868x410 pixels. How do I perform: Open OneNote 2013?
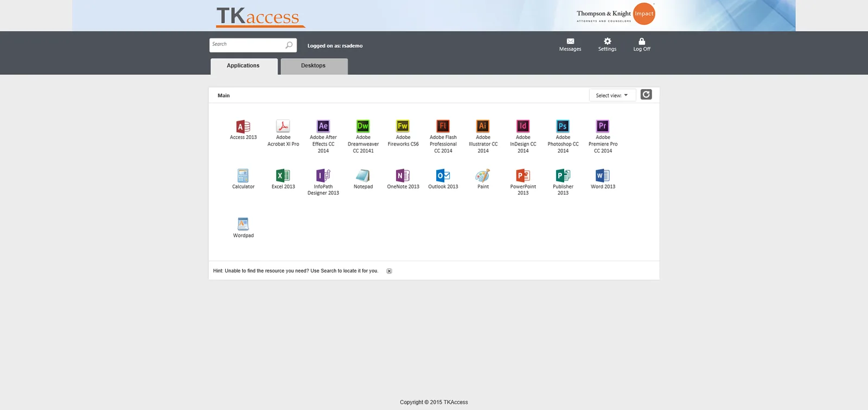(x=403, y=179)
